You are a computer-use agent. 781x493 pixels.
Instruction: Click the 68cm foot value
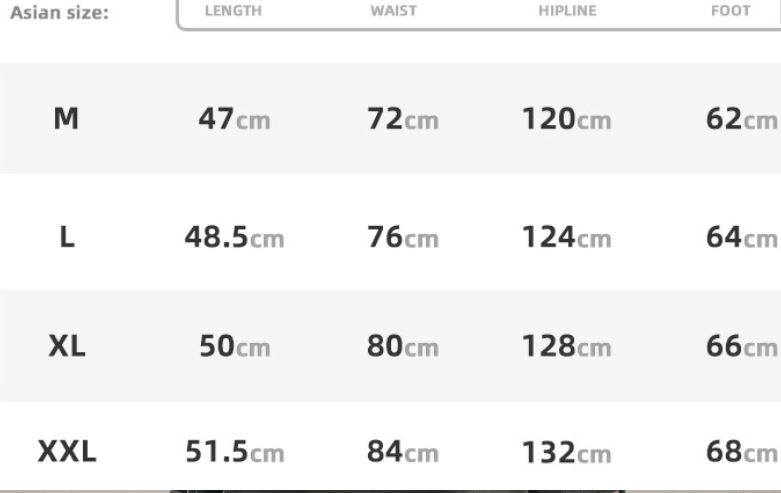coord(741,453)
